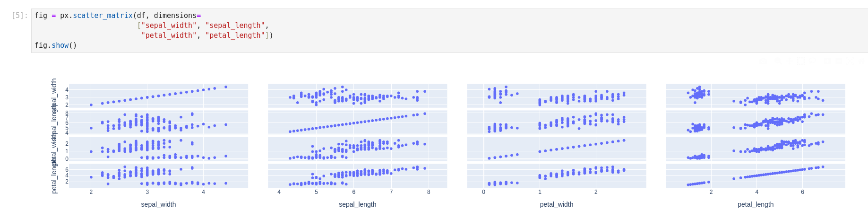The height and width of the screenshot is (219, 868).
Task: Click the petal_length x-axis title
Action: click(755, 204)
